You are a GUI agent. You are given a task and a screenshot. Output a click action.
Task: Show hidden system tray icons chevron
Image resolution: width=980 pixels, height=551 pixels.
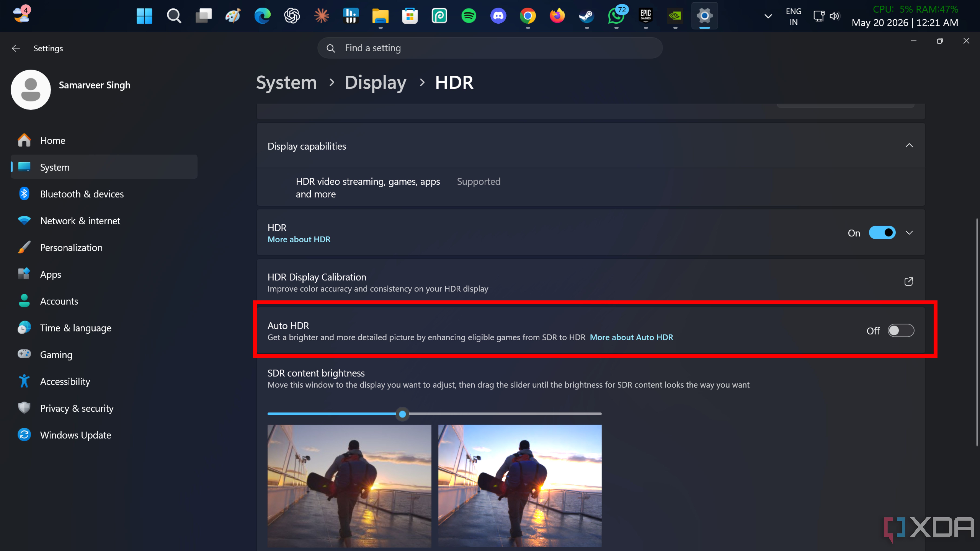click(768, 16)
